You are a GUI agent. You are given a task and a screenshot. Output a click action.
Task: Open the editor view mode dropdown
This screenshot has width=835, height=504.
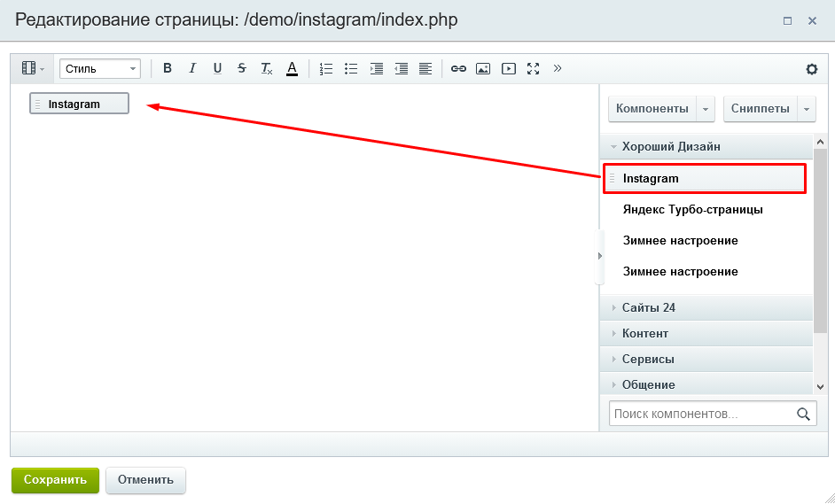click(33, 68)
